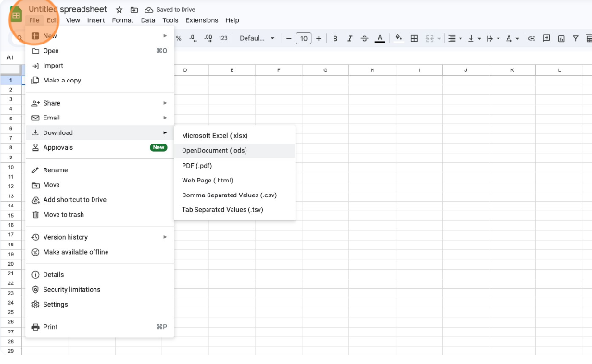Increase font size with plus button
The image size is (592, 364).
coord(319,39)
